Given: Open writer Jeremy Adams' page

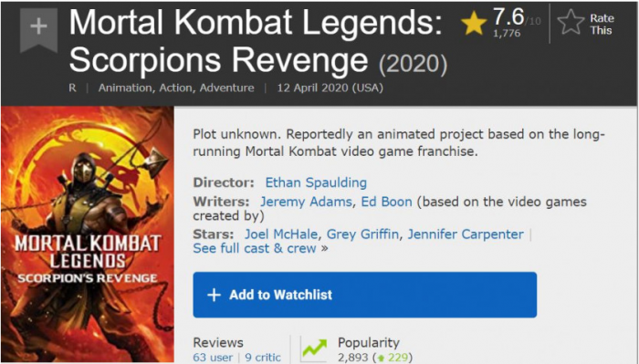Looking at the screenshot, I should pyautogui.click(x=306, y=202).
